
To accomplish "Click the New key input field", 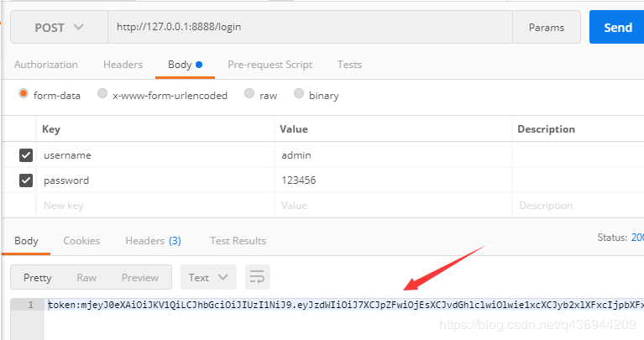I will click(x=155, y=206).
